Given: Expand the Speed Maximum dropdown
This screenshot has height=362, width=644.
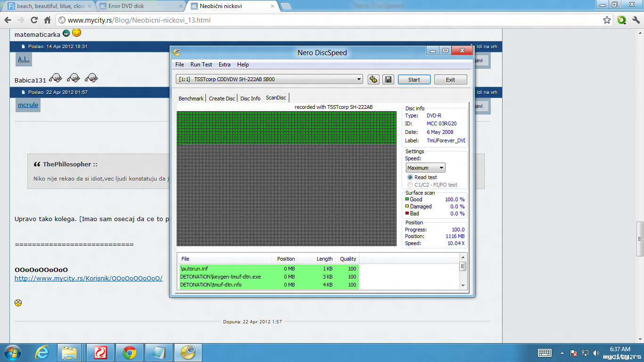Looking at the screenshot, I should pos(426,168).
